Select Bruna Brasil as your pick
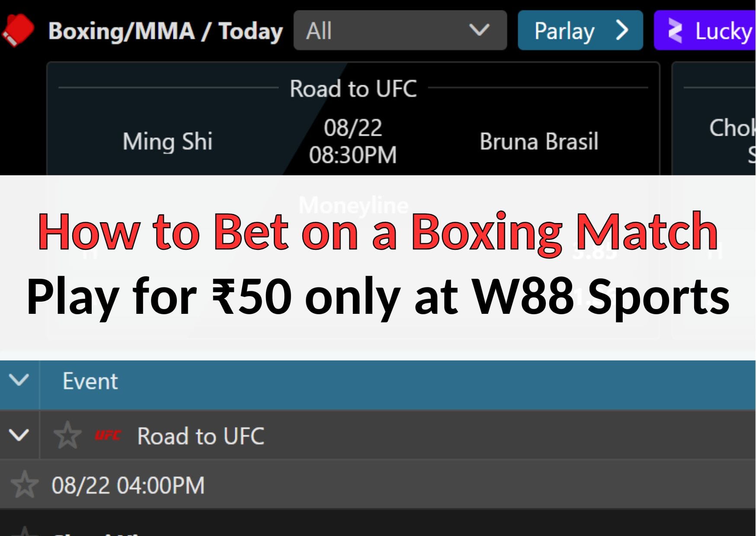Viewport: 756px width, 536px height. [x=539, y=140]
